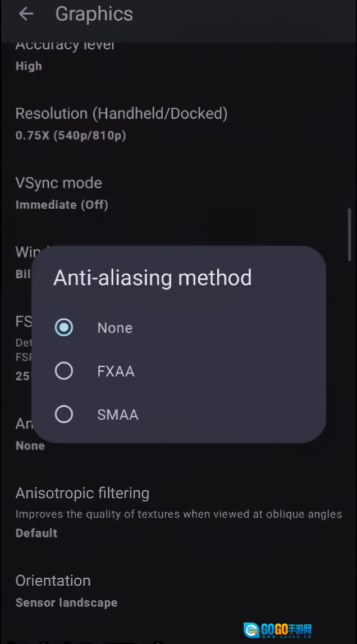Select the FXAA radio button

[x=64, y=371]
